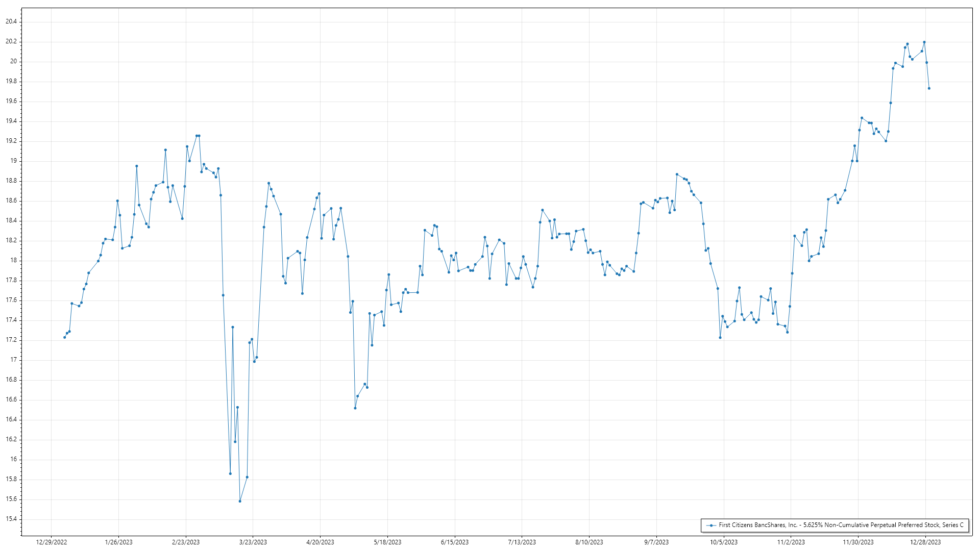Click the 3/23/2023 x-axis date label
Screen dimensions: 980x551
point(253,542)
